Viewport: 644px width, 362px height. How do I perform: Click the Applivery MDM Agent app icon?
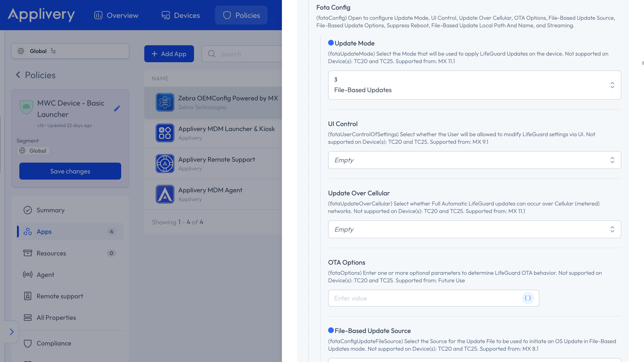[165, 194]
